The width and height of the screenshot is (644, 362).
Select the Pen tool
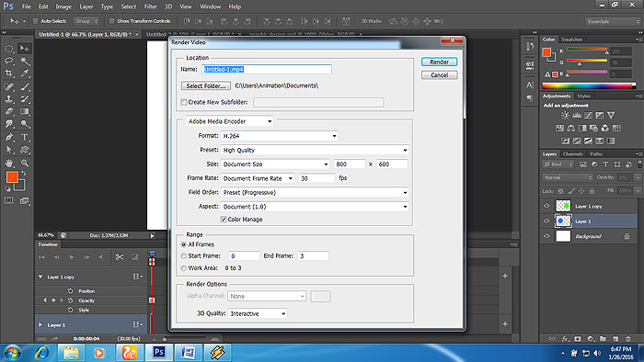tap(9, 137)
